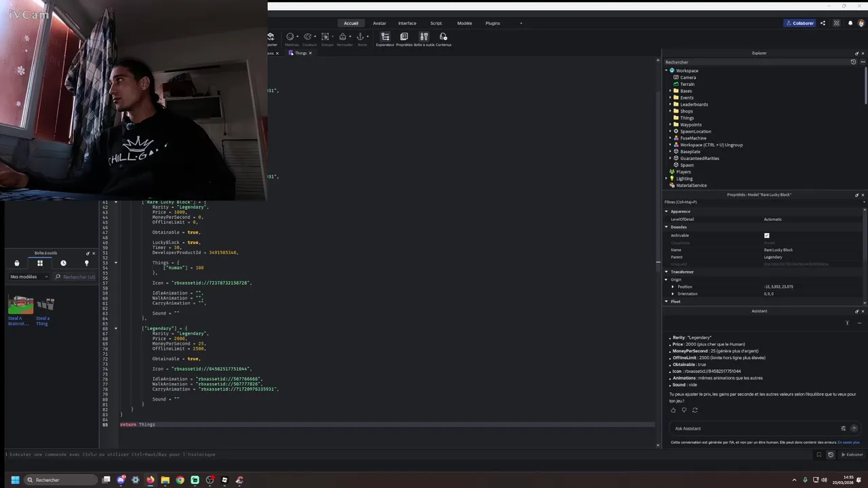This screenshot has width=868, height=488.
Task: Toggle the Boîte à outils button
Action: (x=424, y=39)
